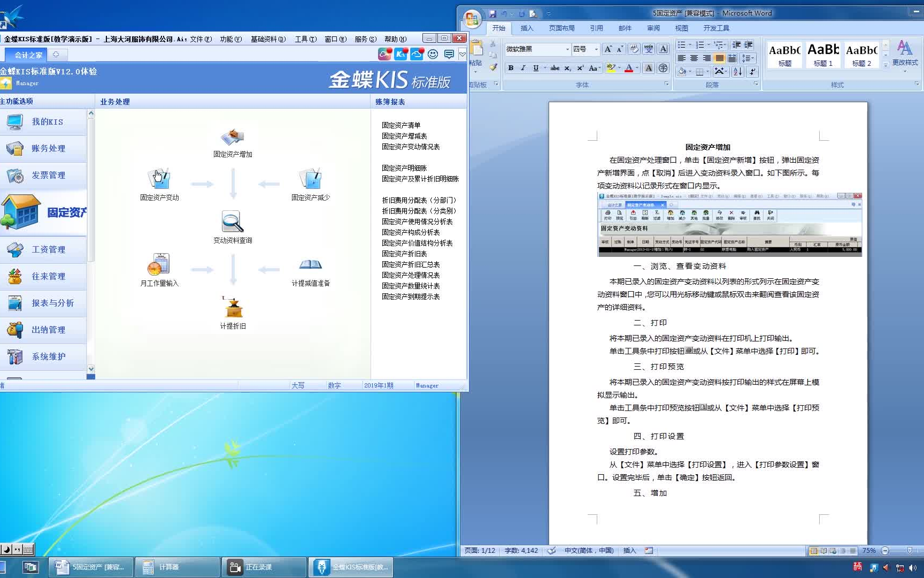
Task: Open the 基础资料 menu in KIS
Action: [268, 39]
